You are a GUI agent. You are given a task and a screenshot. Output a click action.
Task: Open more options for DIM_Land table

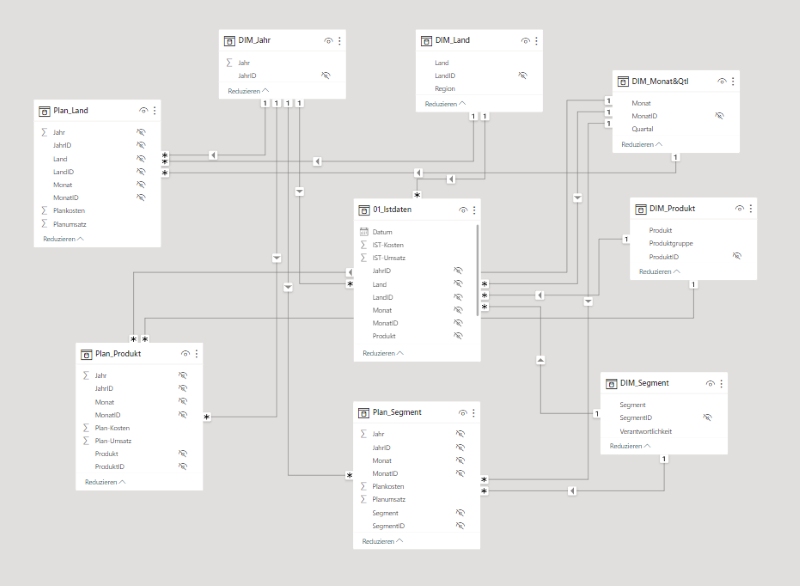[x=537, y=41]
